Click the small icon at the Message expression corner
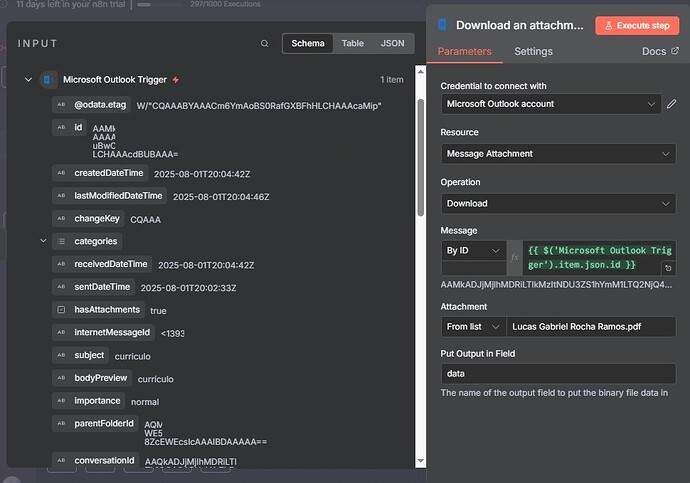690x483 pixels. (x=668, y=268)
